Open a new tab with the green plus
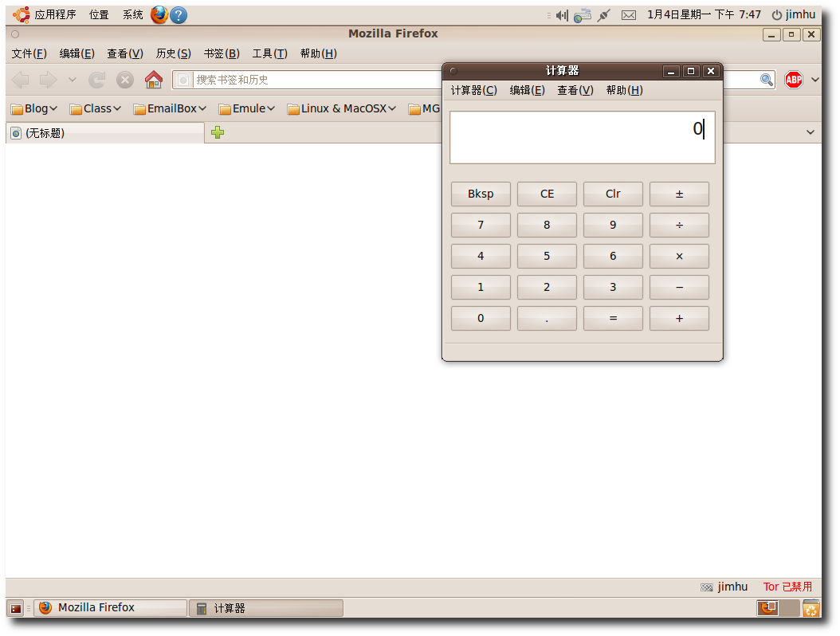Screen dimensions: 840x636 [218, 132]
